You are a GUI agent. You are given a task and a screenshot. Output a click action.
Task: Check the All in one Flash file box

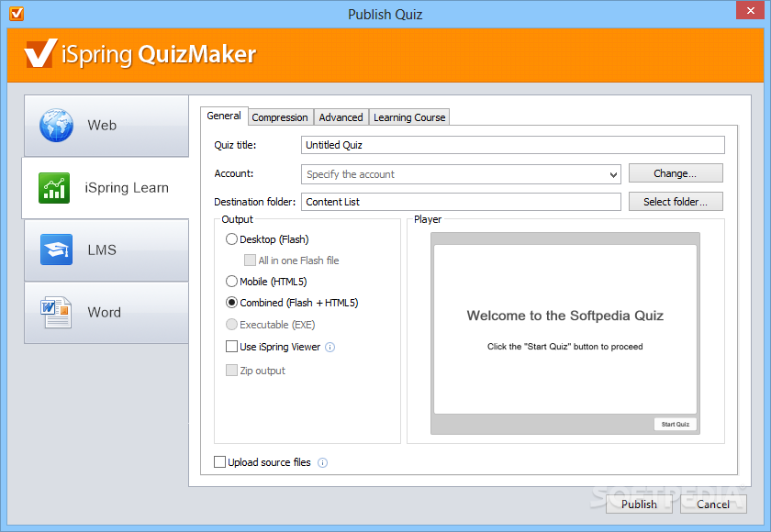250,260
